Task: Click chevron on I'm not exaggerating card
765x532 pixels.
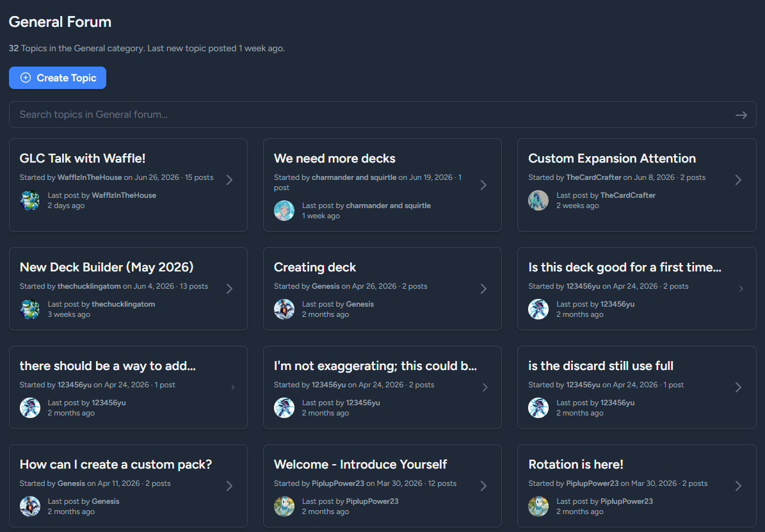Action: [485, 387]
